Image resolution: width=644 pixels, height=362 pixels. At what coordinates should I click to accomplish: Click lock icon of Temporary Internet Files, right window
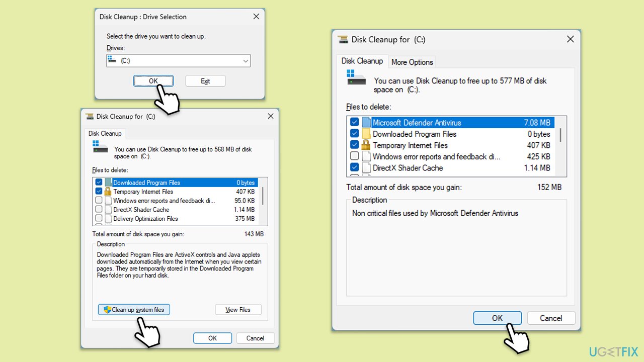coord(366,145)
